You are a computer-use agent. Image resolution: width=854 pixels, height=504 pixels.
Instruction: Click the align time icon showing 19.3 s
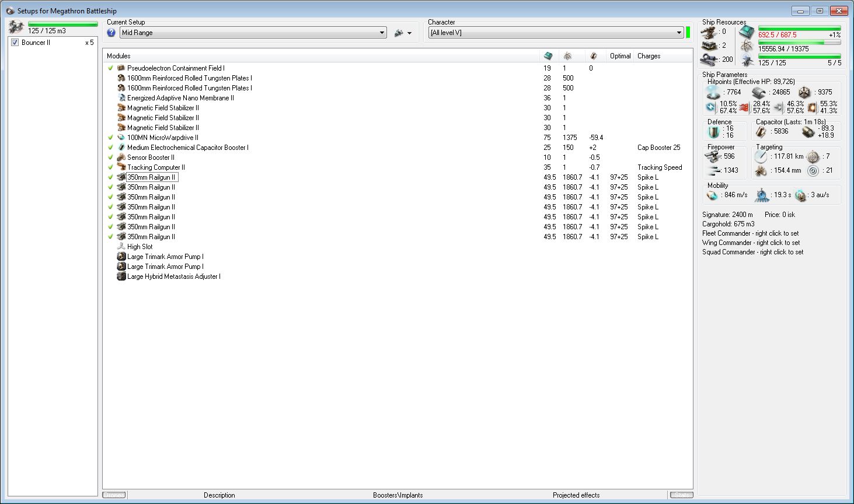(762, 195)
